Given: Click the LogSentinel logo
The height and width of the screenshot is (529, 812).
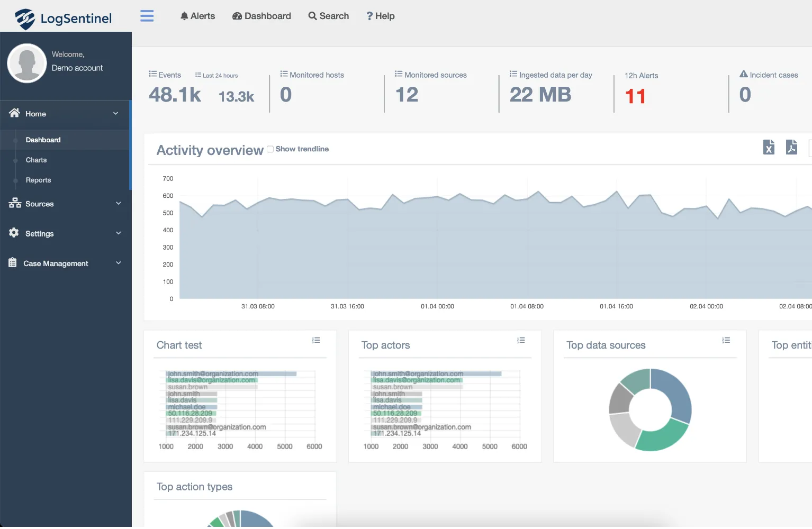Looking at the screenshot, I should tap(64, 19).
